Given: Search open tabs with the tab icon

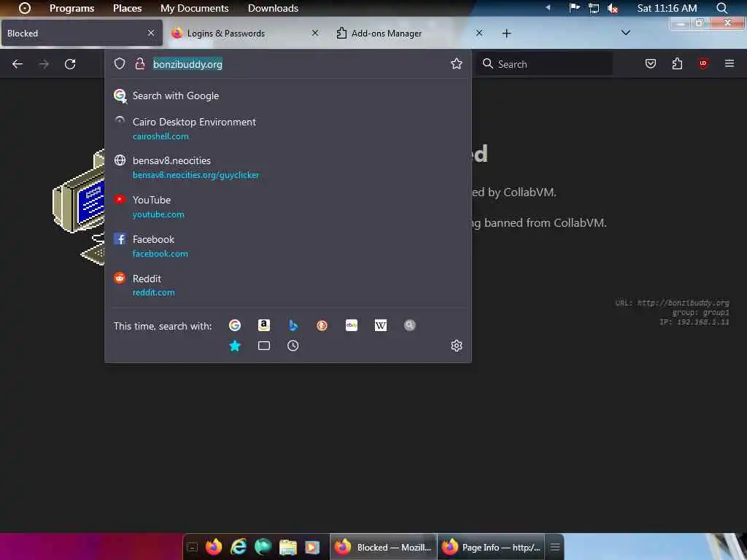Looking at the screenshot, I should (x=264, y=346).
